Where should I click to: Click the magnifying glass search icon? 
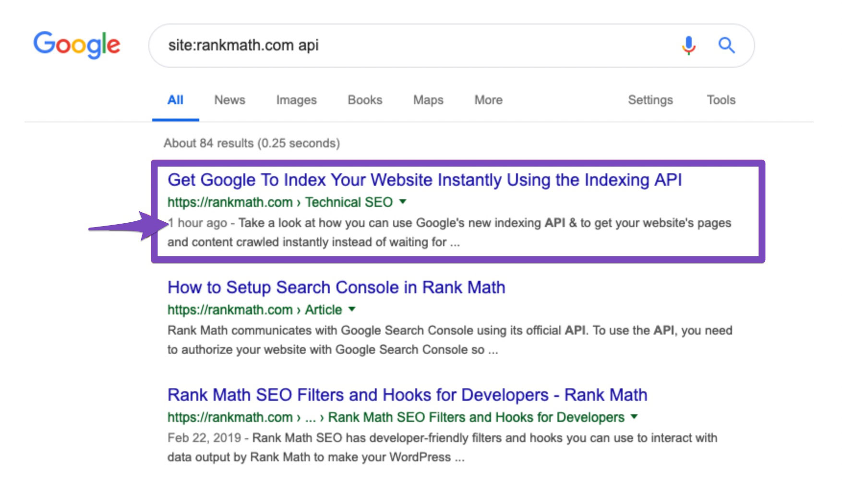[726, 45]
